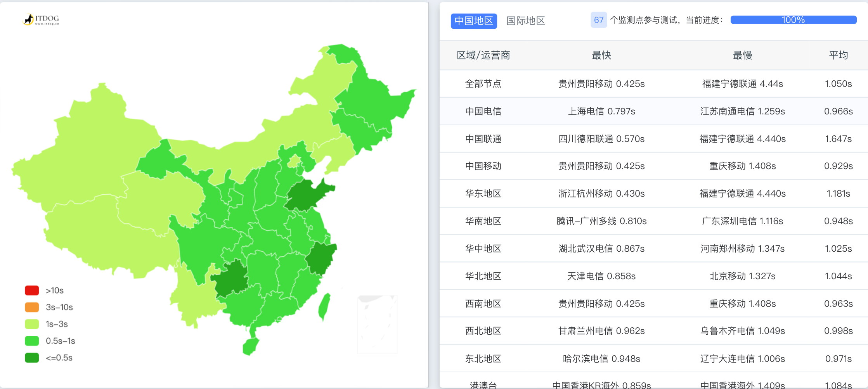Viewport: 868px width, 389px height.
Task: Click the 全部节点 row label
Action: [483, 84]
